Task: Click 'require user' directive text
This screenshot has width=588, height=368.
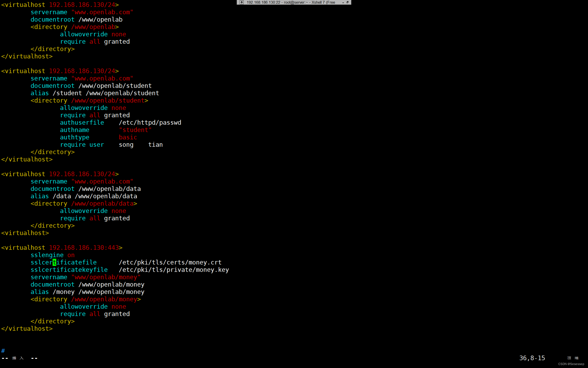Action: click(x=82, y=145)
